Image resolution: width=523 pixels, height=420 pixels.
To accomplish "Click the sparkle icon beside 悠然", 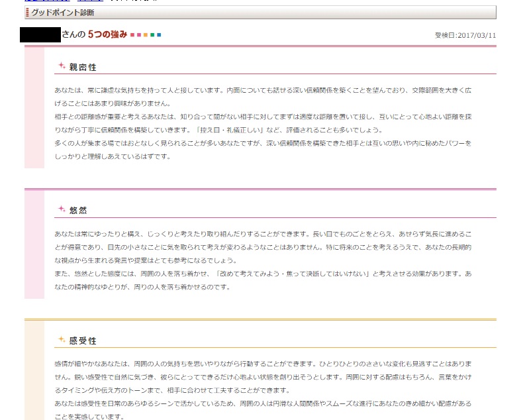I will pos(62,209).
